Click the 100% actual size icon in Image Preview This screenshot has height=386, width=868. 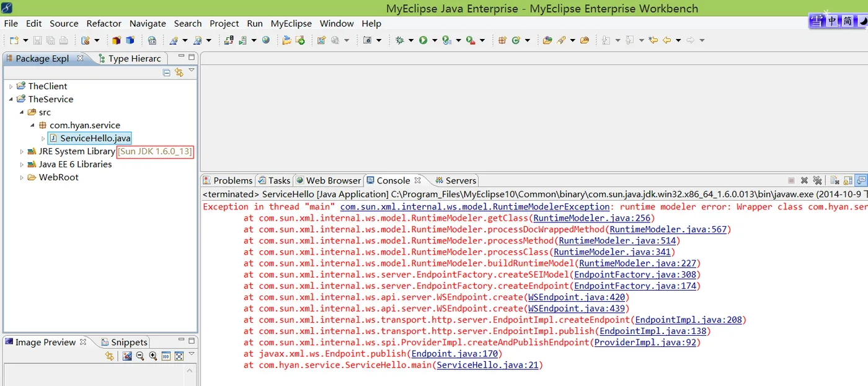point(166,356)
